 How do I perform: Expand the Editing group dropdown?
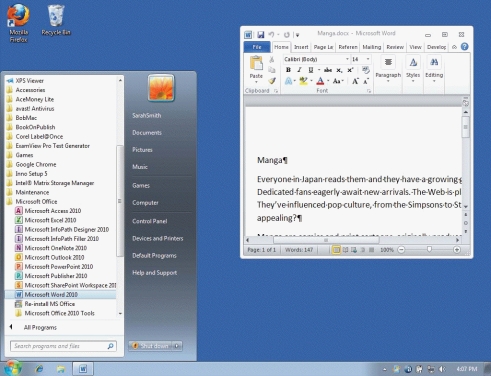[434, 81]
